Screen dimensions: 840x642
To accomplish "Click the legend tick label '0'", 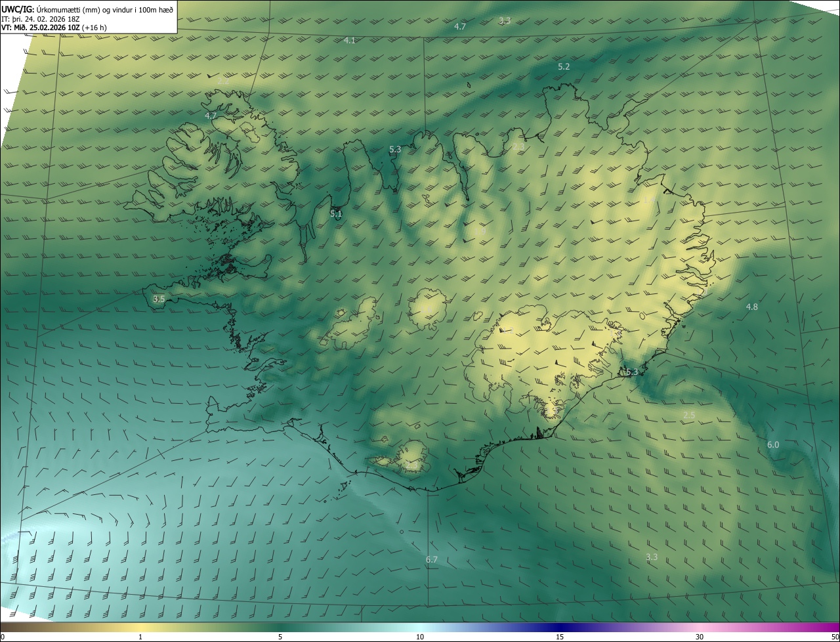I will point(3,637).
